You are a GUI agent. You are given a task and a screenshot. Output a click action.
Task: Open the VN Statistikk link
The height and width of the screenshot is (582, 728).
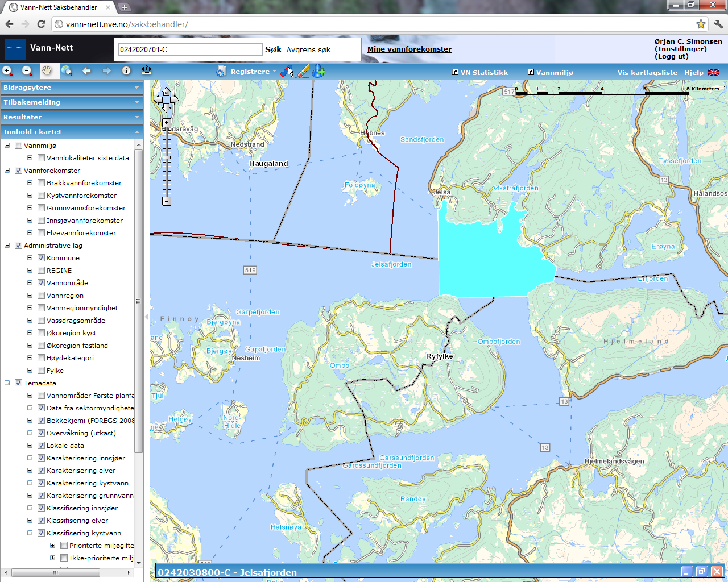coord(484,73)
